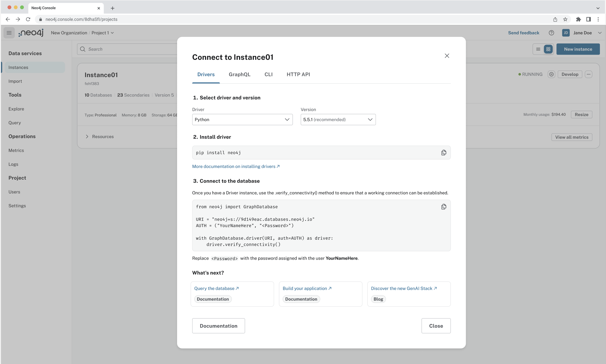The width and height of the screenshot is (606, 364).
Task: Open the Driver dropdown showing Python
Action: click(242, 119)
